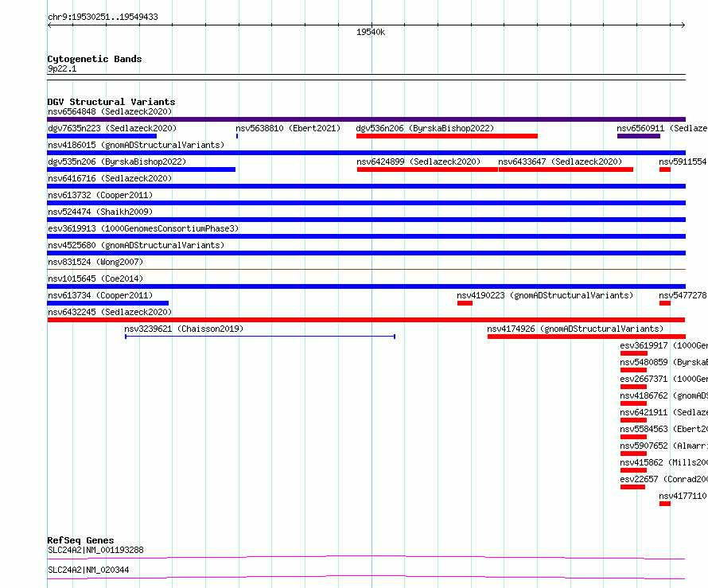Select the RefSeq Genes track title
708x588 pixels.
click(x=80, y=540)
